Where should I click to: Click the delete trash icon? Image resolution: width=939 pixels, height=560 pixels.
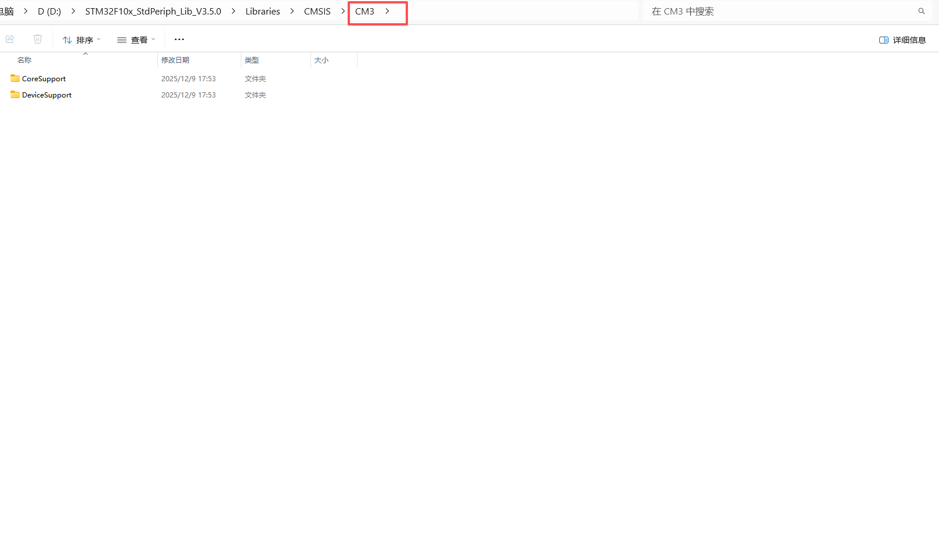click(38, 39)
